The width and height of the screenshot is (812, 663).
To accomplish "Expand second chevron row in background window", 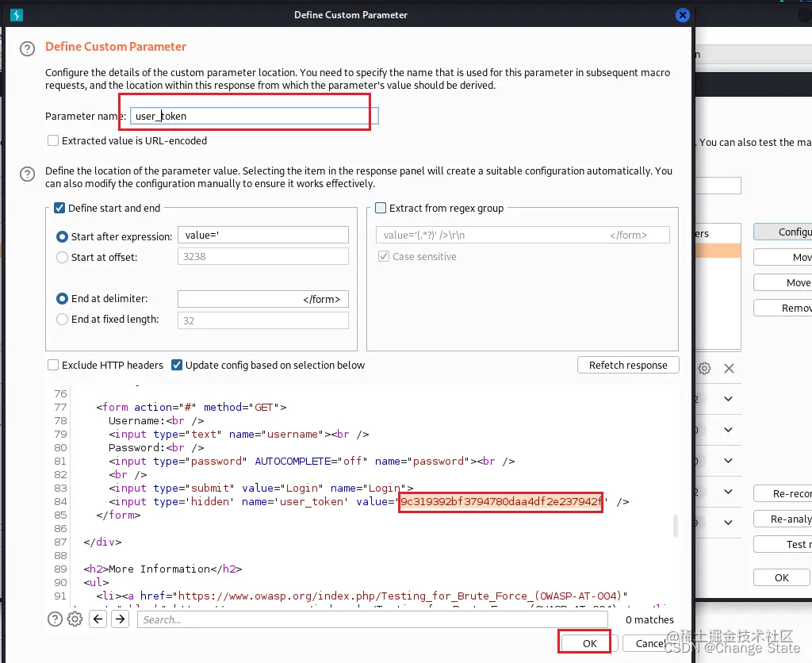I will coord(728,430).
